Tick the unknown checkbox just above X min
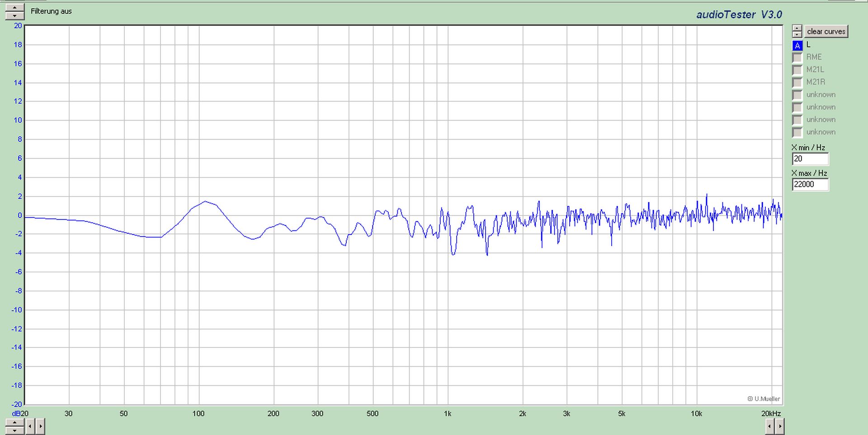The image size is (868, 435). [797, 132]
